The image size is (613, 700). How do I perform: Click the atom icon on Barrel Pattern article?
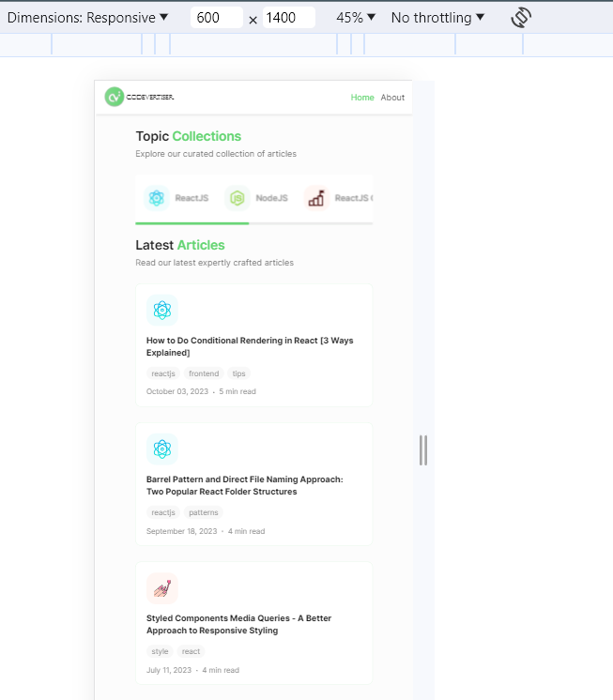click(162, 449)
